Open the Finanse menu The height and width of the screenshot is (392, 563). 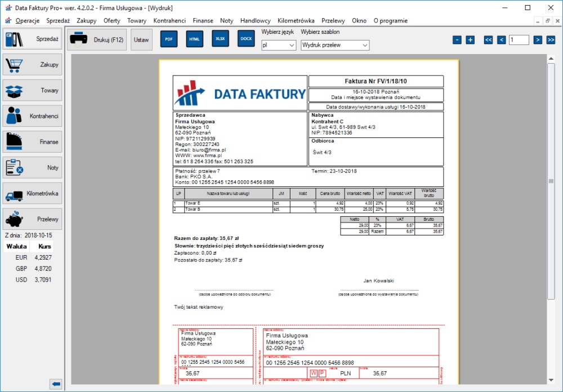coord(203,21)
